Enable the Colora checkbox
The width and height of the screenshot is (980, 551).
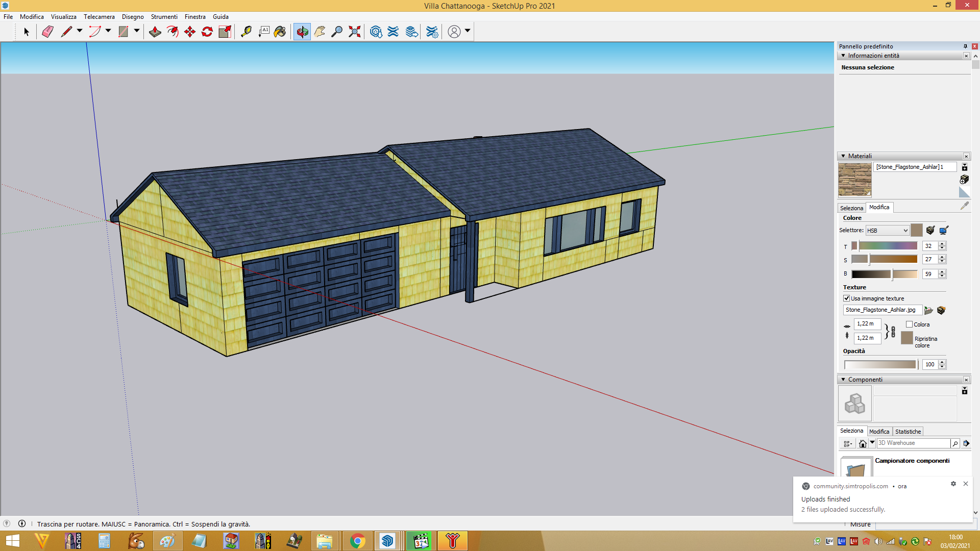point(909,324)
